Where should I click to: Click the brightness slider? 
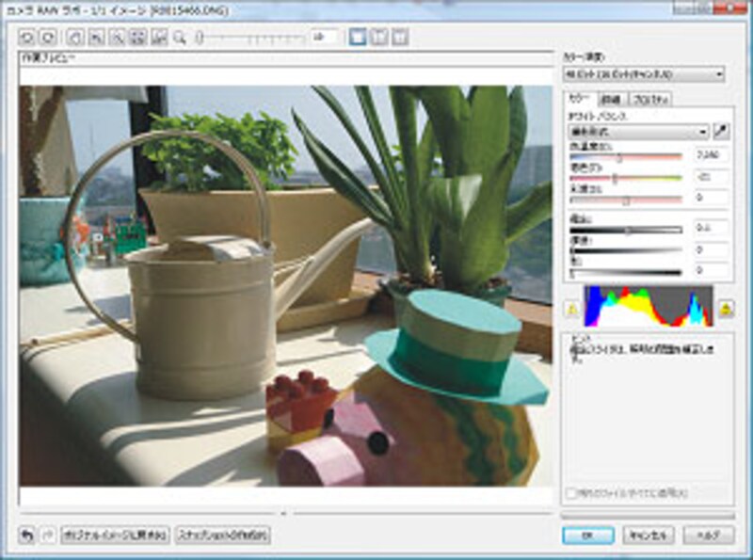coord(626,250)
